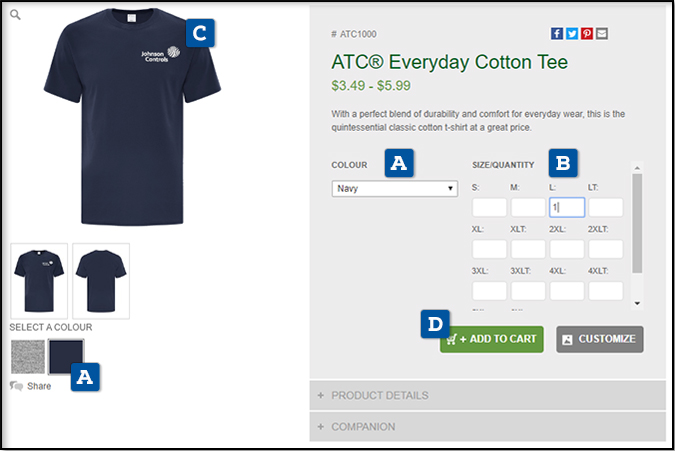The width and height of the screenshot is (675, 451).
Task: Click the 2XLT quantity box
Action: click(x=606, y=249)
